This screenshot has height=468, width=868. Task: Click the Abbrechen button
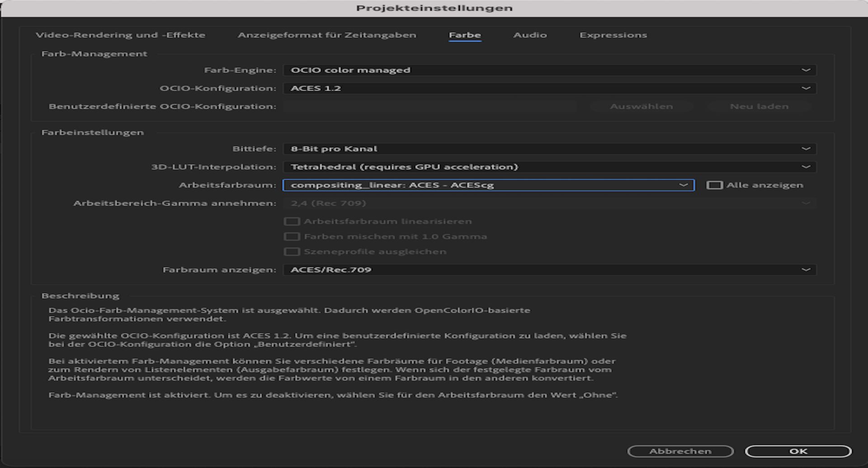click(x=680, y=451)
